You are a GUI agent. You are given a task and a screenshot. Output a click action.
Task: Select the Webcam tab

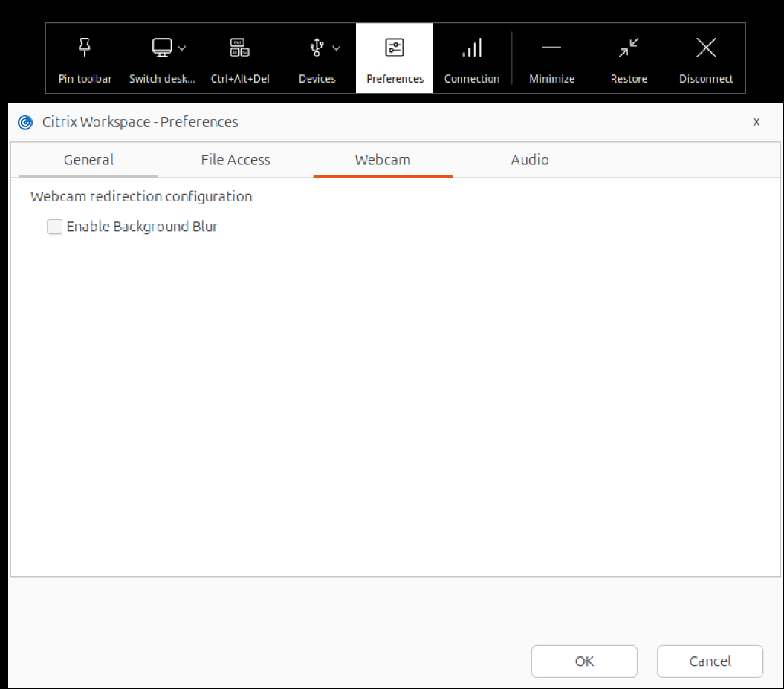383,160
